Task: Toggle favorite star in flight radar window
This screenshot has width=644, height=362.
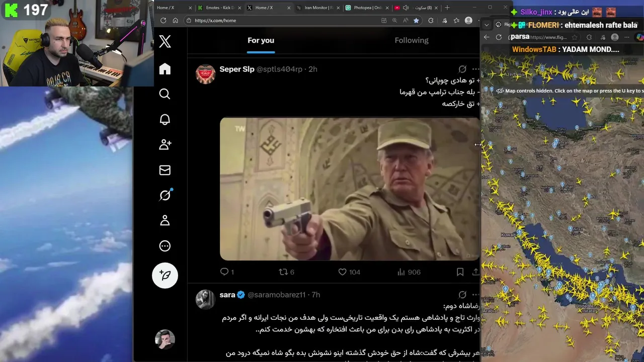Action: point(575,37)
